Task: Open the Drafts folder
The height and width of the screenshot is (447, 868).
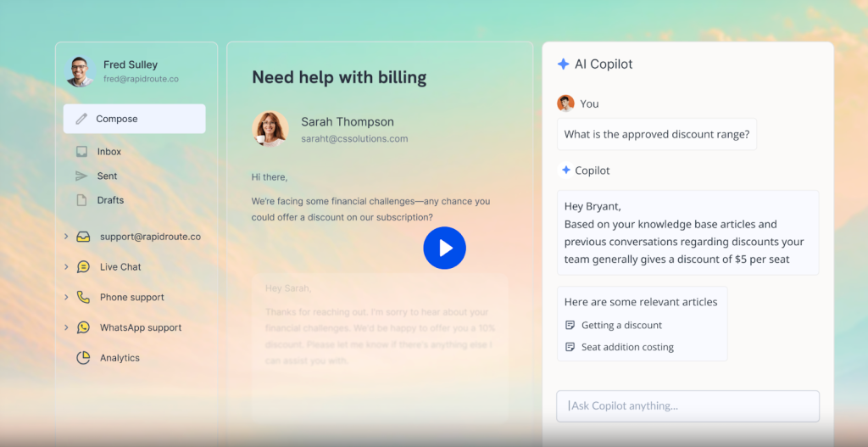Action: coord(110,200)
